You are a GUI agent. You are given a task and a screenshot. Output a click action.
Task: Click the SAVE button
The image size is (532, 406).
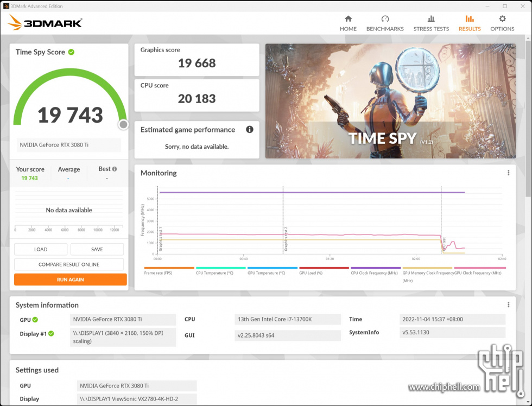point(97,249)
